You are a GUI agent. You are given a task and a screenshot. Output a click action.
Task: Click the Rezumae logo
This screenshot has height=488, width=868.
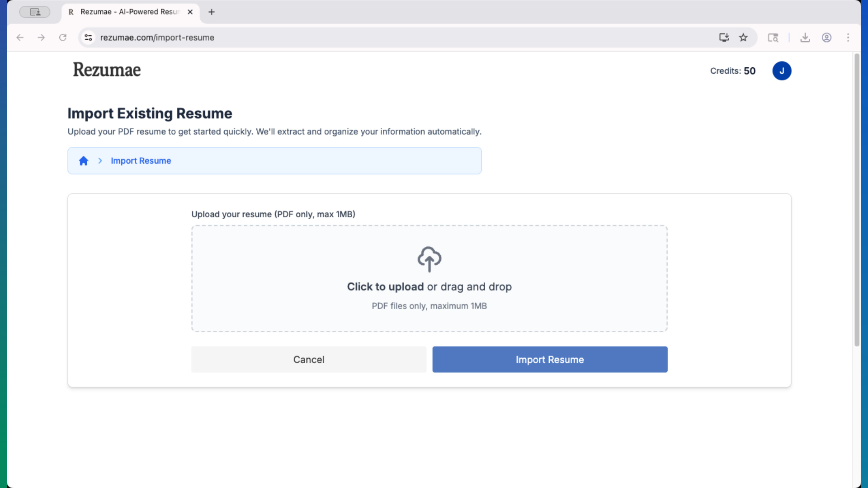coord(107,70)
